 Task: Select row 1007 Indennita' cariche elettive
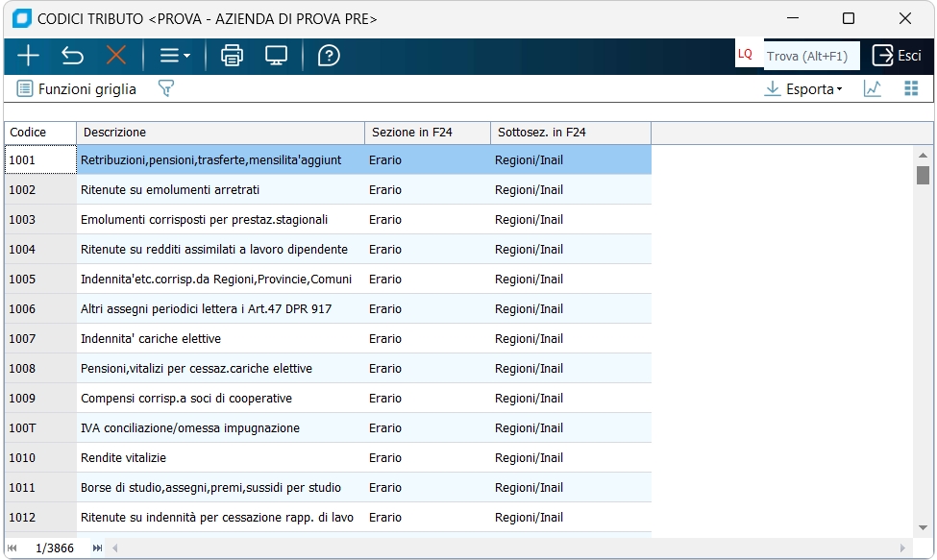219,339
